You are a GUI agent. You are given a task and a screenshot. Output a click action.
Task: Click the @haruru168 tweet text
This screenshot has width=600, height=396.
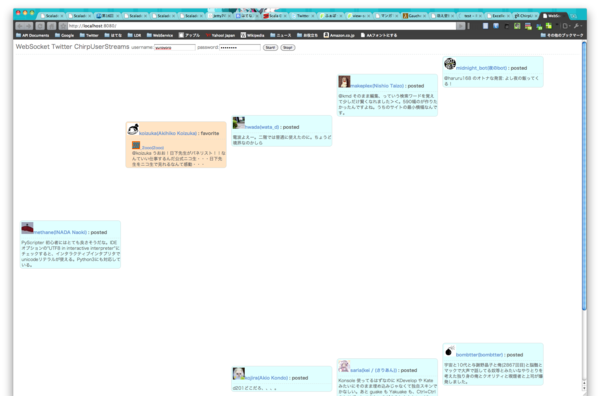coord(491,81)
